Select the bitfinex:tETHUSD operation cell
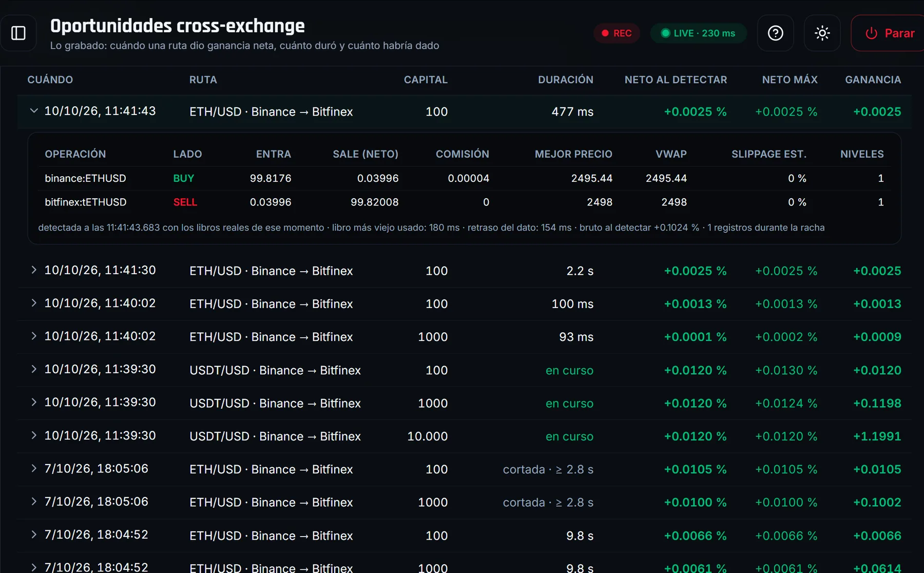This screenshot has width=924, height=573. 85,202
